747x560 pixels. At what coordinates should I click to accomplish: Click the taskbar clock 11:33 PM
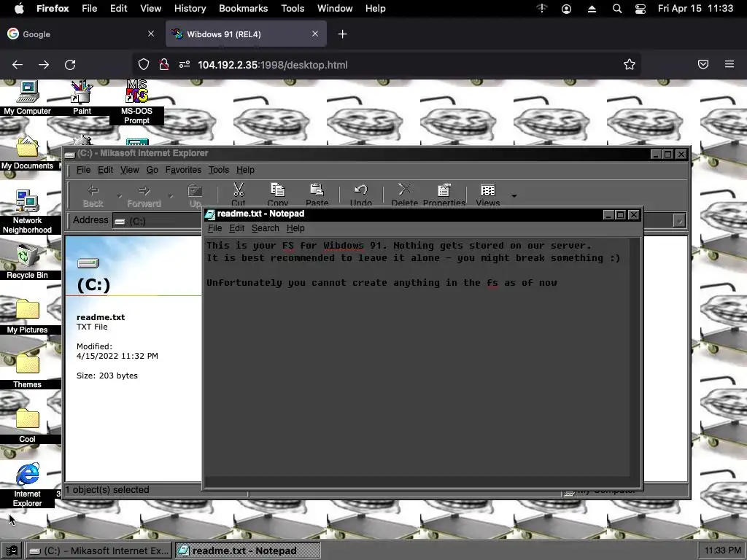(x=722, y=551)
